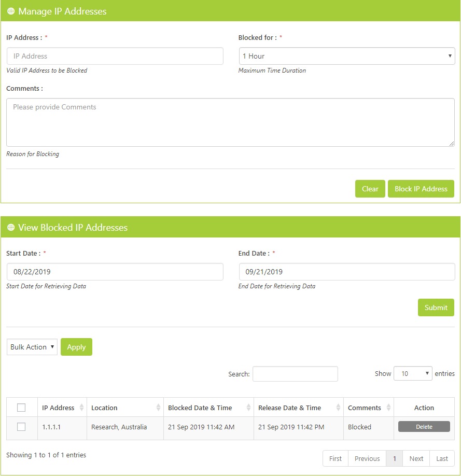Click the globe icon beside View Blocked IP Addresses
Image resolution: width=461 pixels, height=476 pixels.
click(11, 228)
